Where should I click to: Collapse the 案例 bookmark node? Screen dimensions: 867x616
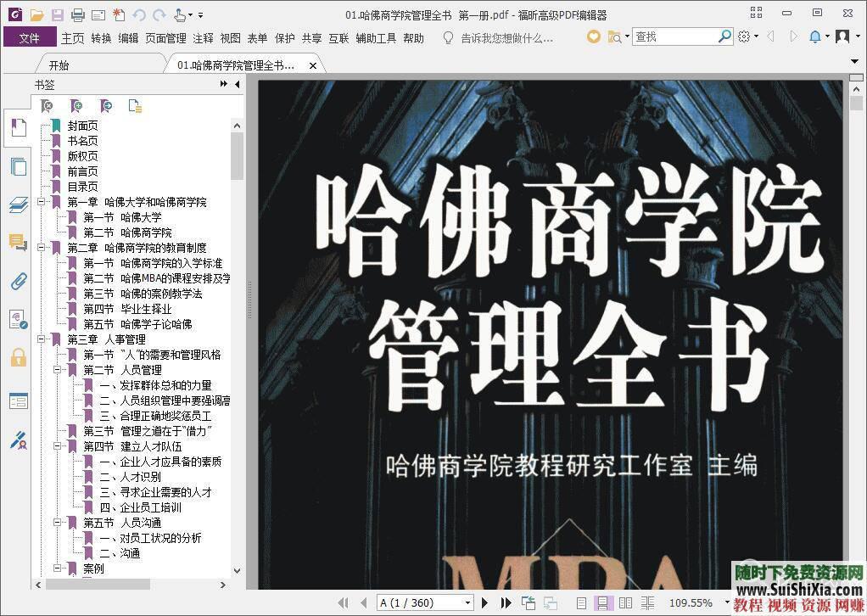tap(57, 568)
